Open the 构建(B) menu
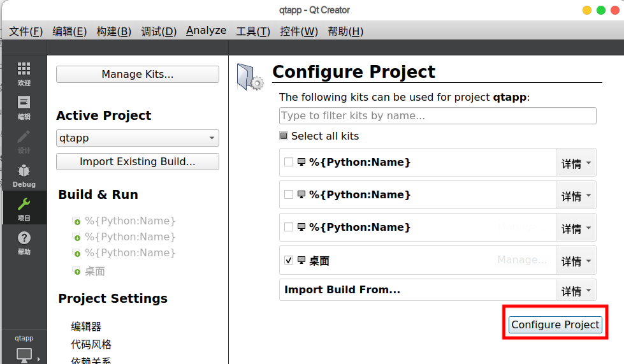624x364 pixels. (x=113, y=31)
